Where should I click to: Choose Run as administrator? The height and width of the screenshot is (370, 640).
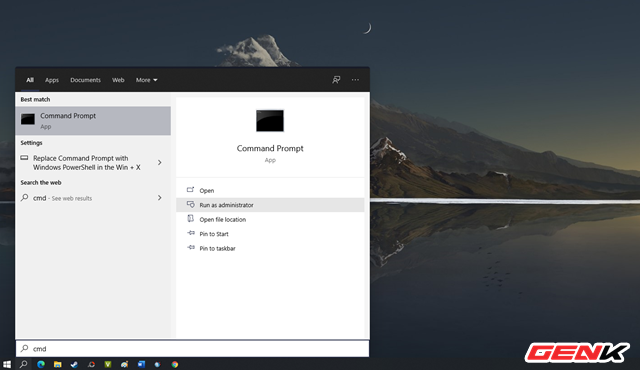(x=270, y=205)
